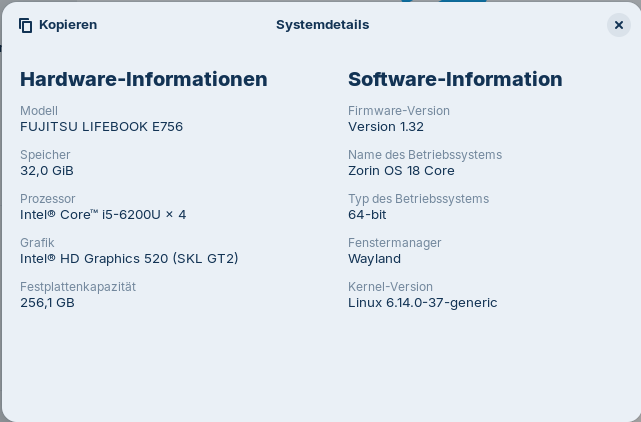641x422 pixels.
Task: Click the 256,1 GB disk capacity value
Action: point(47,303)
